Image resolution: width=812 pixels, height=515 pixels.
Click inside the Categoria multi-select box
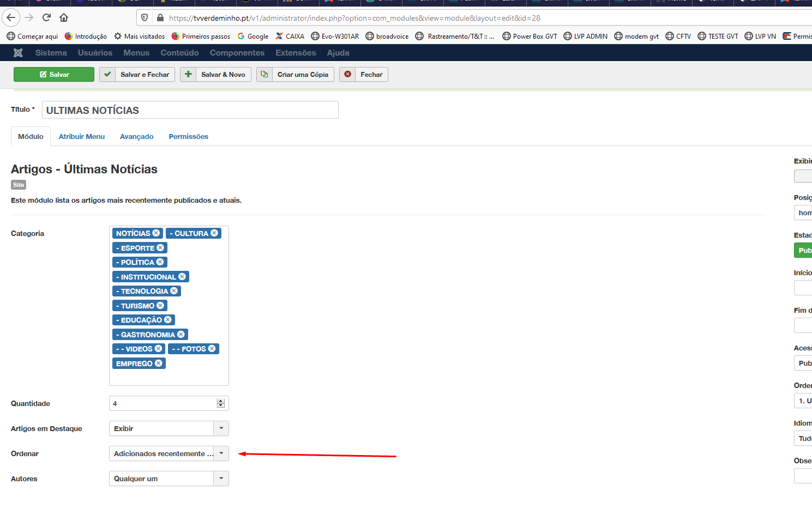pos(169,306)
